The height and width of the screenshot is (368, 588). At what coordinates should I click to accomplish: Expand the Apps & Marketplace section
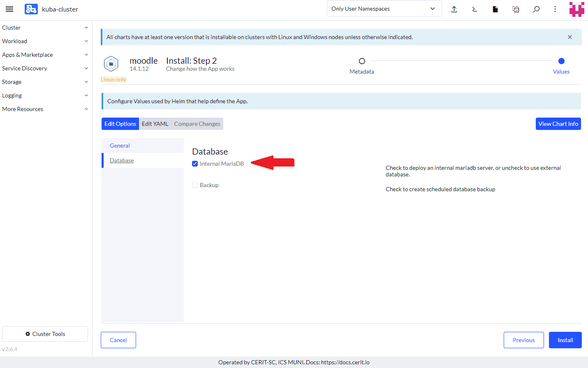pyautogui.click(x=44, y=55)
